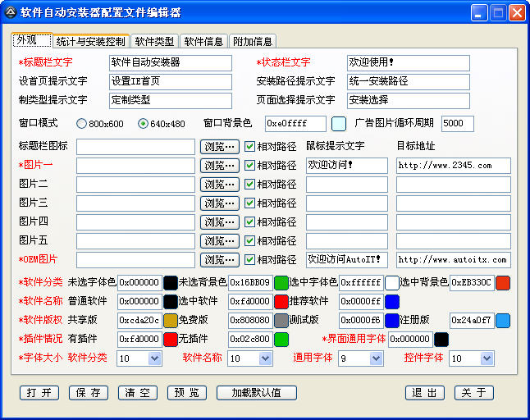Pick the 选中软件 red color swatch
Image resolution: width=530 pixels, height=420 pixels.
point(281,302)
